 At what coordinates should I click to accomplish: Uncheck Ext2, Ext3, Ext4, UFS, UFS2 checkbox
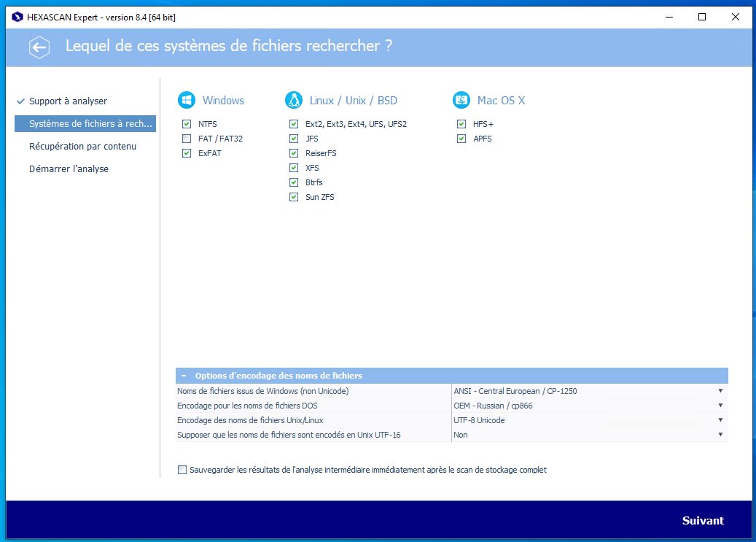294,124
